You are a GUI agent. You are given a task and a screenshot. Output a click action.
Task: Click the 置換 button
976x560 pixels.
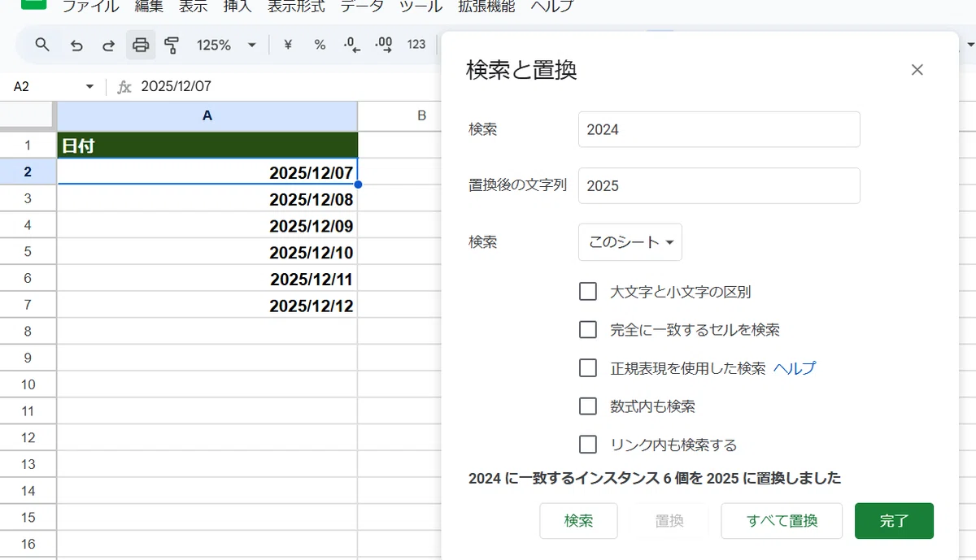pyautogui.click(x=669, y=521)
